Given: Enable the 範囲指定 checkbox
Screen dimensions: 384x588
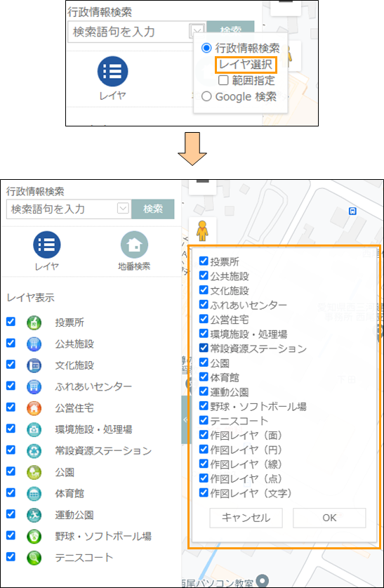Looking at the screenshot, I should click(224, 80).
